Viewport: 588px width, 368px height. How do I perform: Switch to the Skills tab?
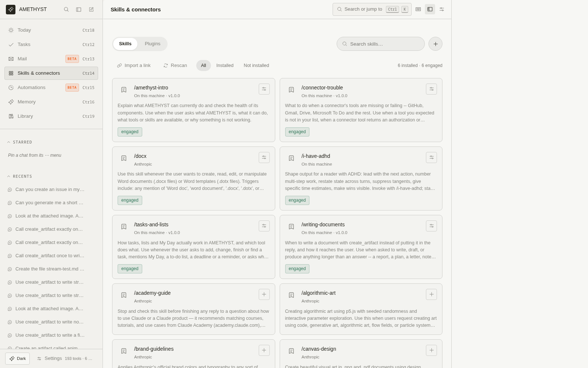125,44
